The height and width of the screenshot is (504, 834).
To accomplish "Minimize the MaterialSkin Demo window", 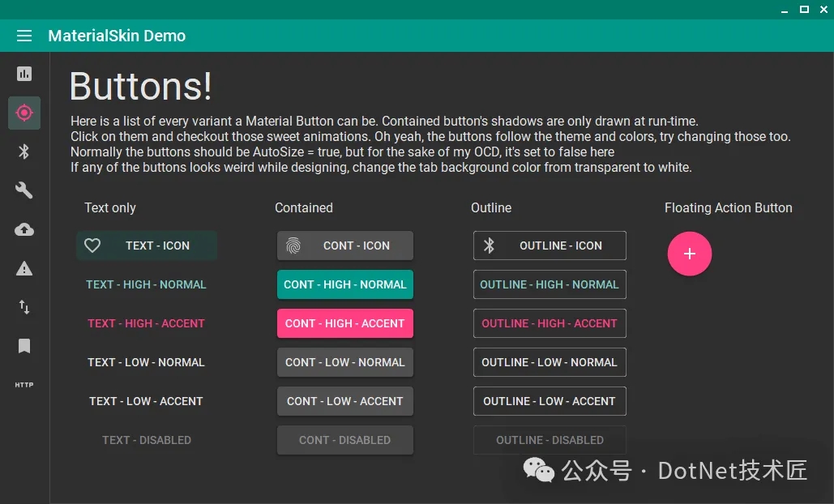I will click(x=785, y=10).
